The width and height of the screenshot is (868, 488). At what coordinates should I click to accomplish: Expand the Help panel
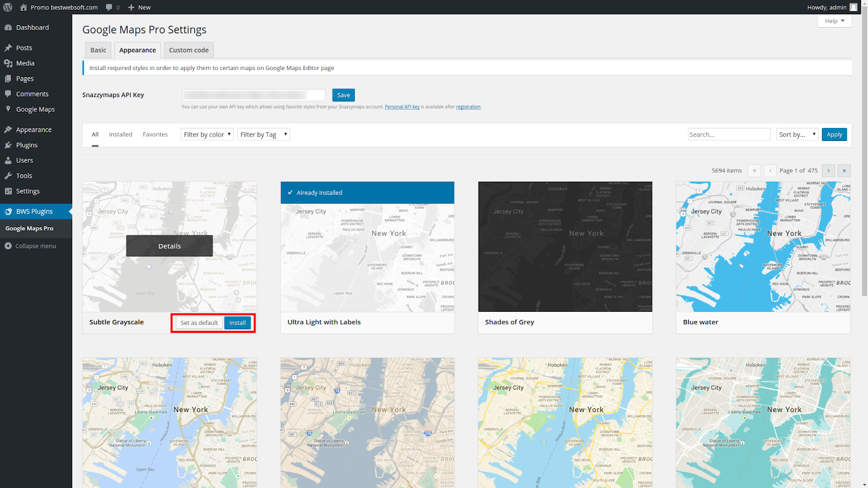834,21
